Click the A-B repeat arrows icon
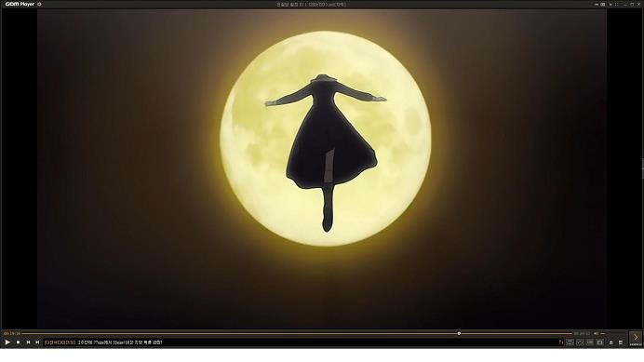The width and height of the screenshot is (644, 362). (580, 342)
